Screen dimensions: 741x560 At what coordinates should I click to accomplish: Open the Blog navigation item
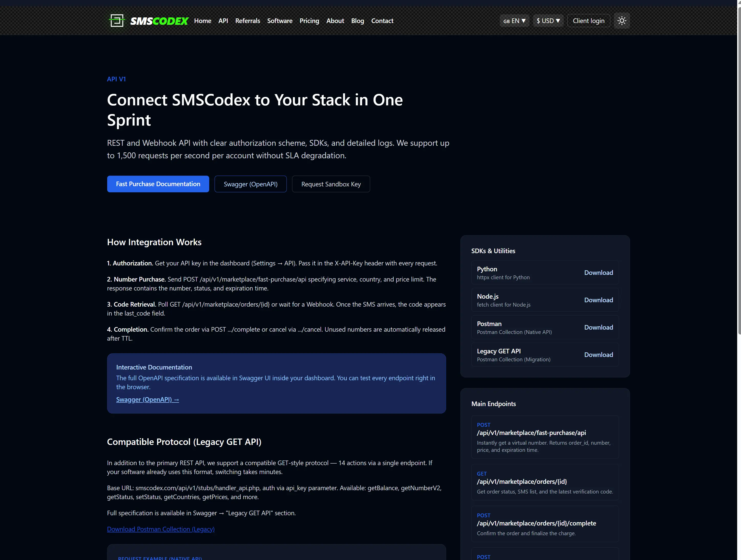tap(357, 21)
